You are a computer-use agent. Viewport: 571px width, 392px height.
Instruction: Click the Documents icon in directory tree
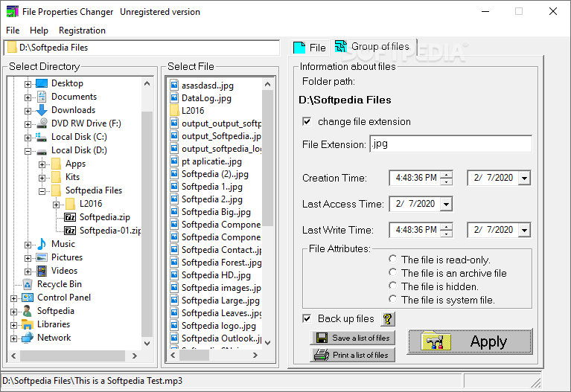42,97
